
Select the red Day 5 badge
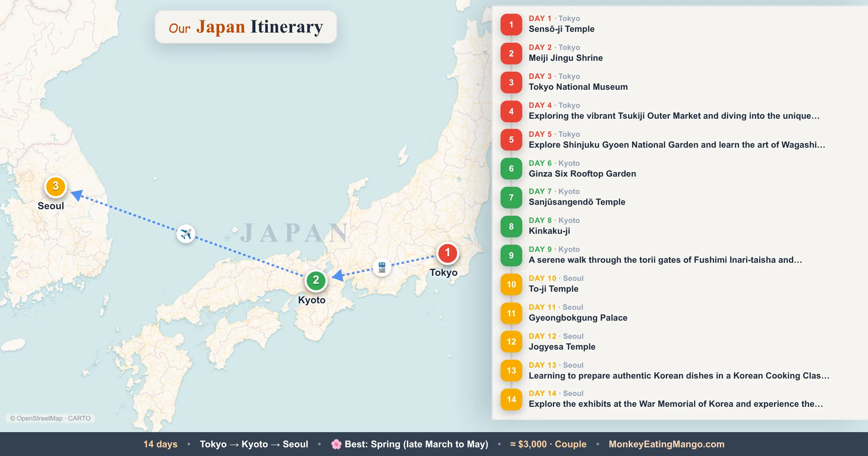point(511,140)
